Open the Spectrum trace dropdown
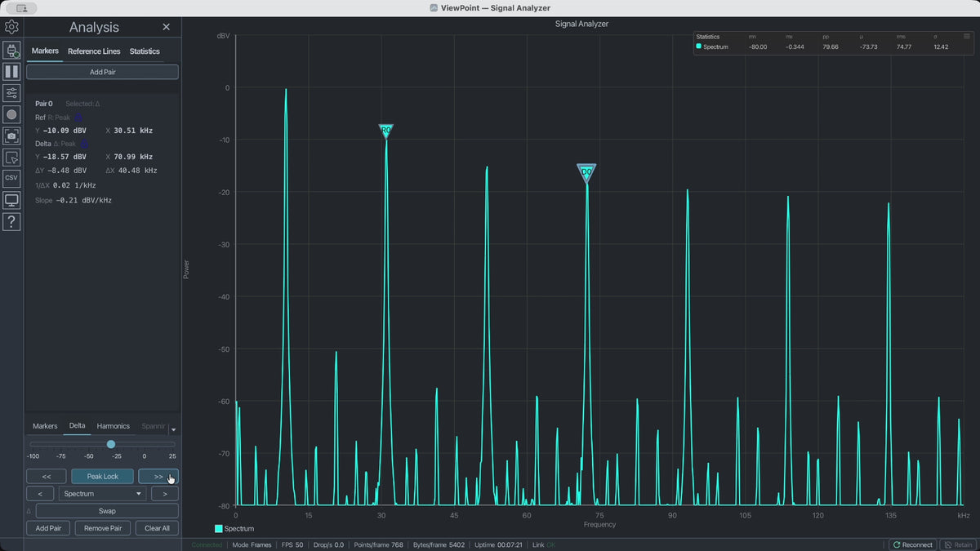 pyautogui.click(x=103, y=494)
